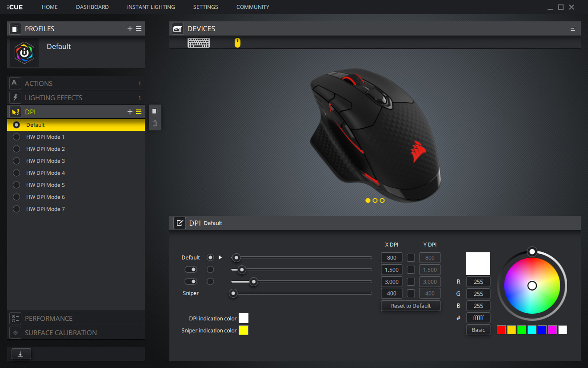Enable separate Y DPI for 1,500 row

point(411,269)
